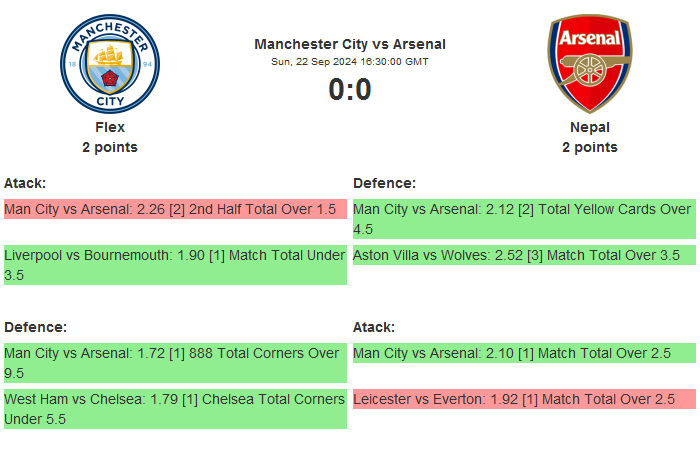This screenshot has width=700, height=460.
Task: Click Flex's Atack section heading
Action: tap(25, 183)
